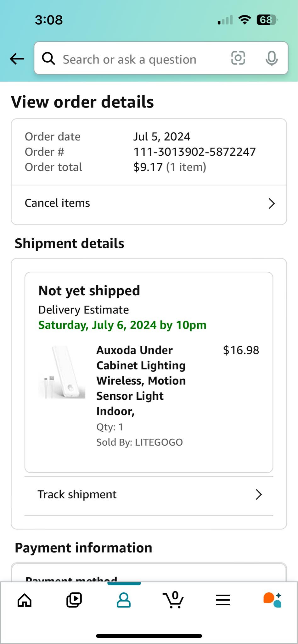Expand the Cancel items chevron
The width and height of the screenshot is (298, 644).
coord(272,203)
